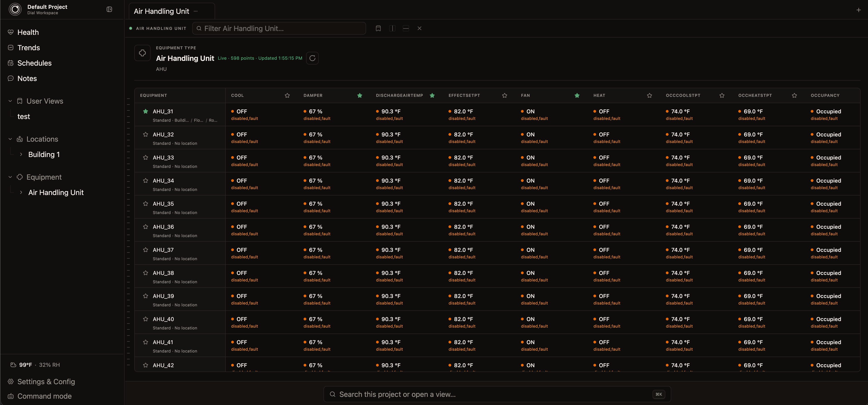Select AHU_35 discharge temp 90.3 °F
Viewport: 868px width, 405px height.
click(x=391, y=204)
